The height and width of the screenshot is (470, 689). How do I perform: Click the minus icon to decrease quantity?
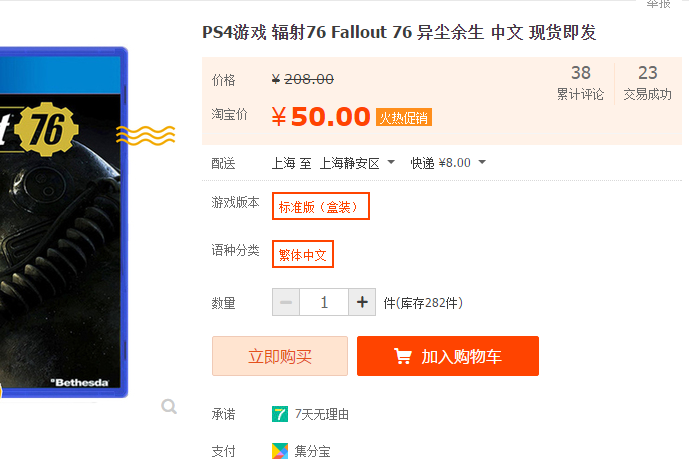[x=286, y=302]
